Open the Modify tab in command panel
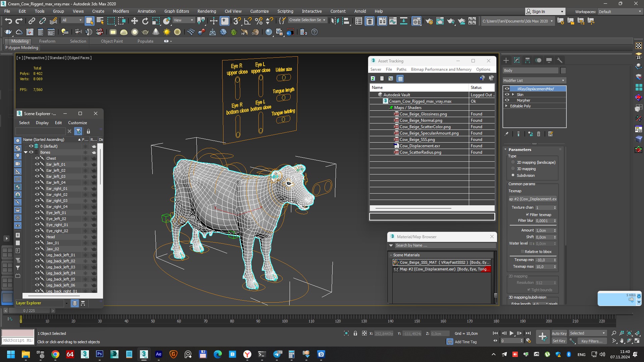Screen dimensions: 644x362 pyautogui.click(x=517, y=60)
